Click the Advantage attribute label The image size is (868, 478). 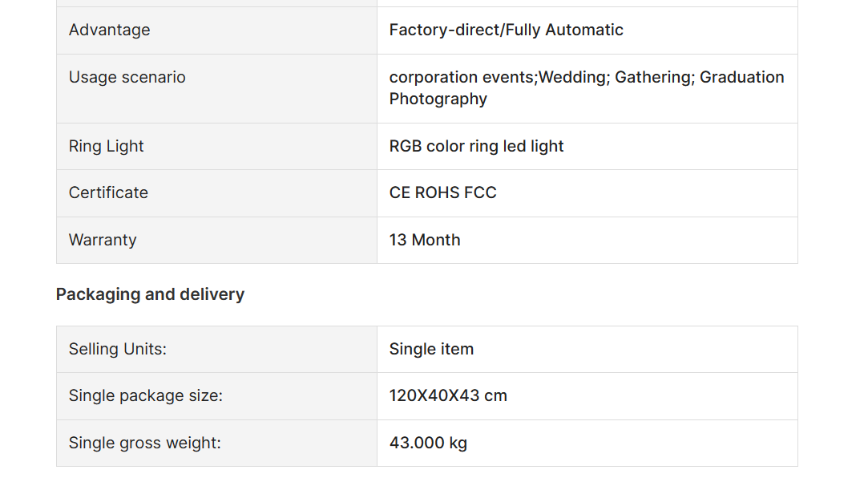(x=109, y=30)
